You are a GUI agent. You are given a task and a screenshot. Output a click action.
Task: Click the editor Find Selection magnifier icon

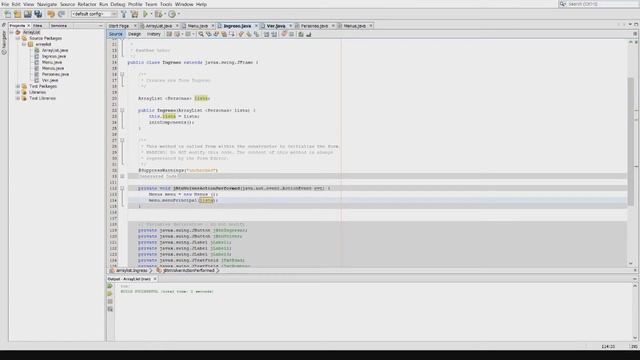click(201, 34)
